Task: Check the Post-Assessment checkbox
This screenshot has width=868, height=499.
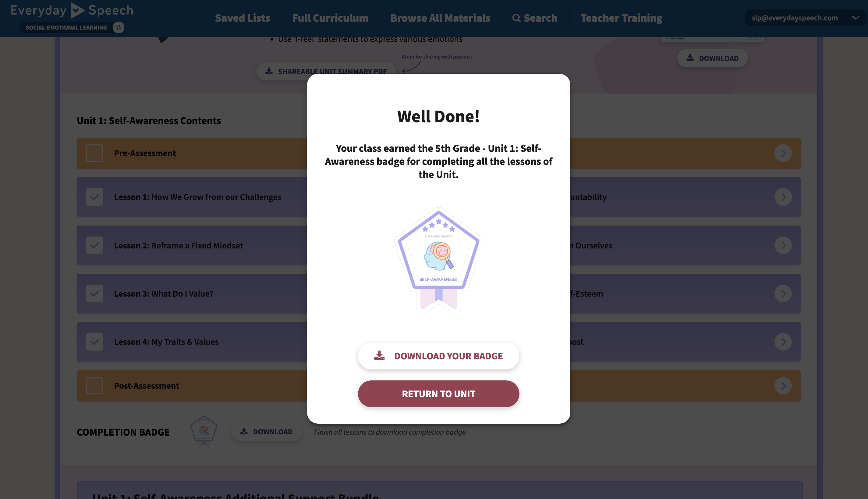Action: (94, 386)
